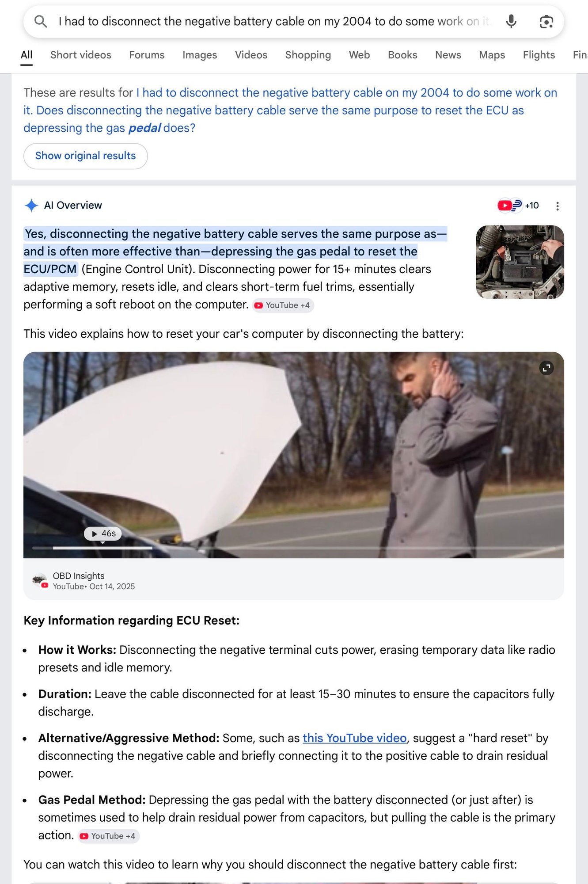Play the 46s video segment
This screenshot has height=884, width=588.
103,533
